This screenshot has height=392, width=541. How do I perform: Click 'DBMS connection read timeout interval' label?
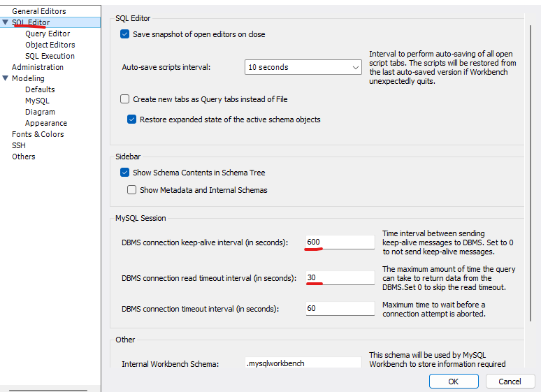point(209,278)
